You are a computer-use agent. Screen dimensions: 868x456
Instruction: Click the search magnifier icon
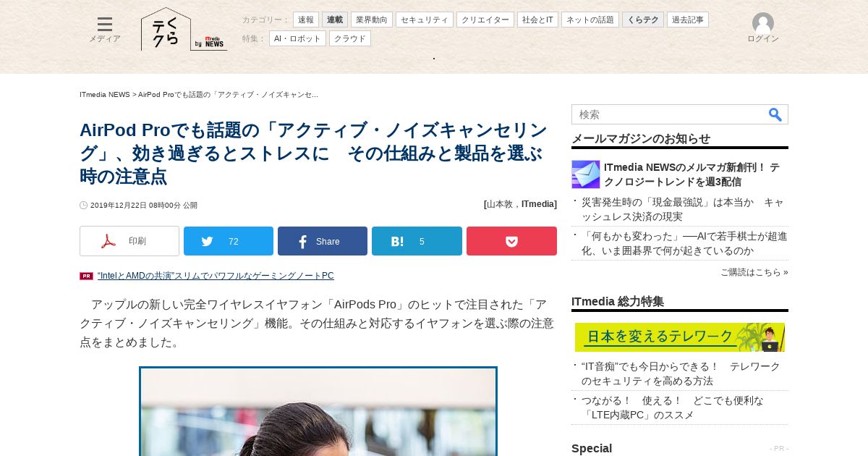click(x=775, y=114)
